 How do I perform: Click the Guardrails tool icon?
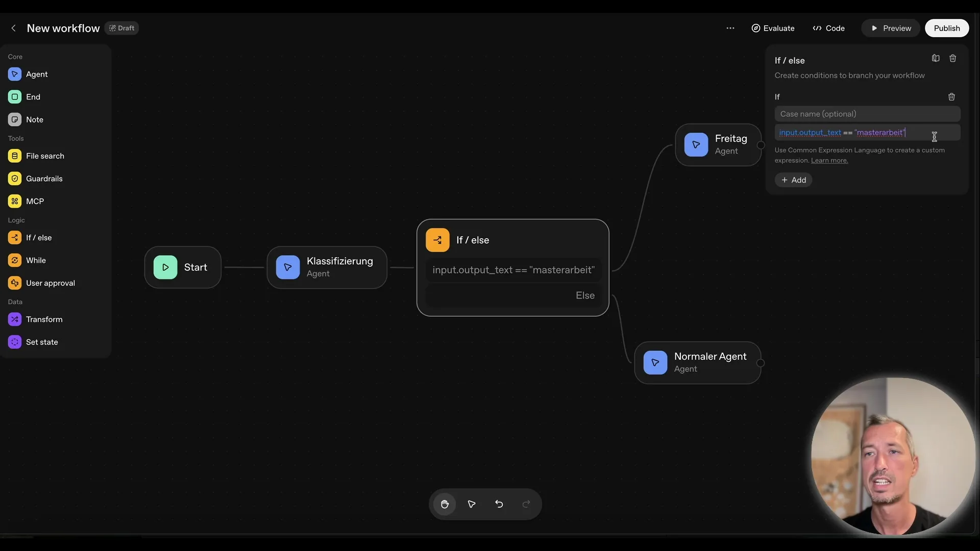pos(14,179)
